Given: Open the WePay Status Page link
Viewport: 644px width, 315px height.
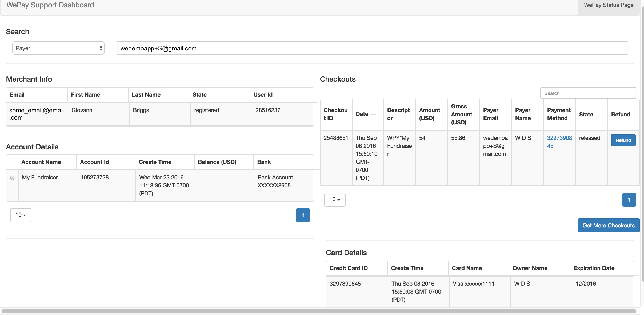Looking at the screenshot, I should coord(609,5).
